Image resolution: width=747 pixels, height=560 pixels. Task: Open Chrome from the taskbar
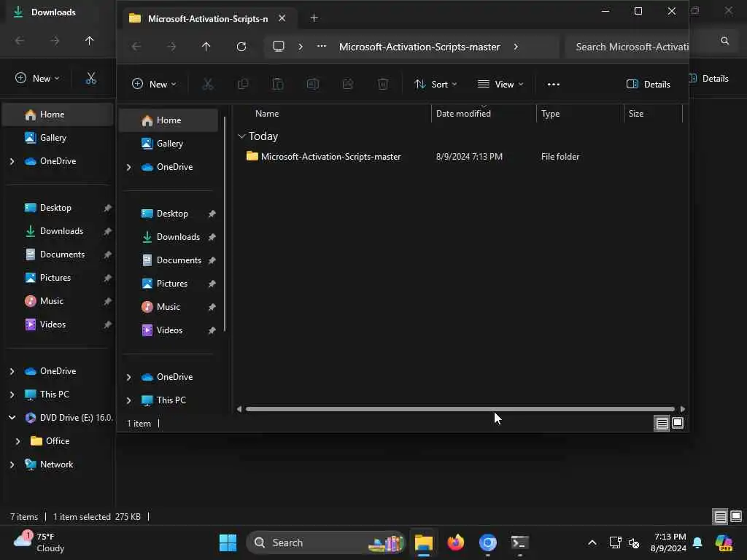pos(488,542)
